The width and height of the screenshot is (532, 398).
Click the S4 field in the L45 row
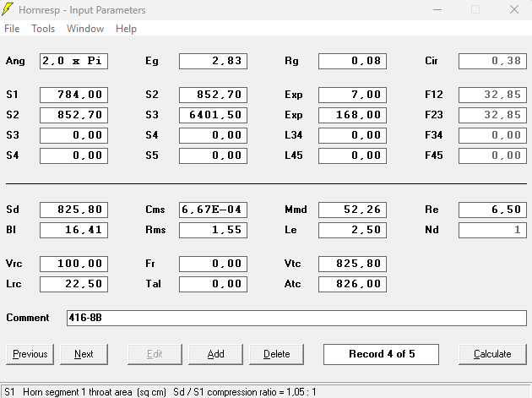(74, 155)
